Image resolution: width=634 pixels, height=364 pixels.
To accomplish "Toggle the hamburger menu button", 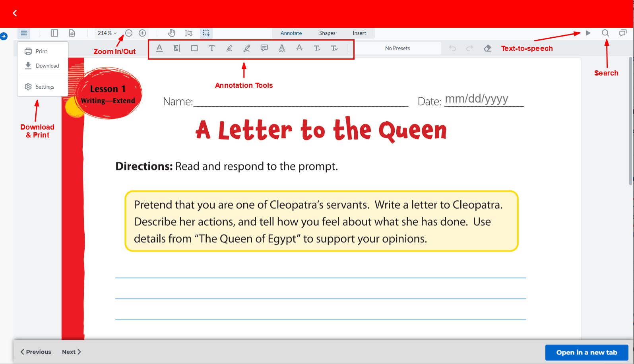I will [24, 33].
